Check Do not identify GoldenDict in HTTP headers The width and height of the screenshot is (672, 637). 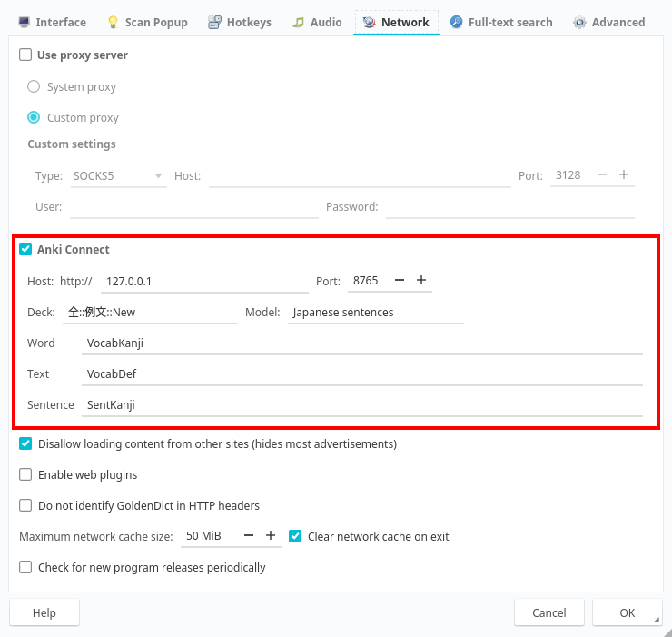click(x=25, y=505)
